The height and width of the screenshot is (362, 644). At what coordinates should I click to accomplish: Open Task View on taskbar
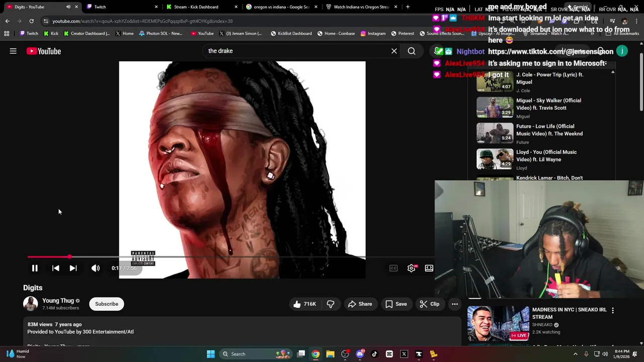tap(301, 354)
